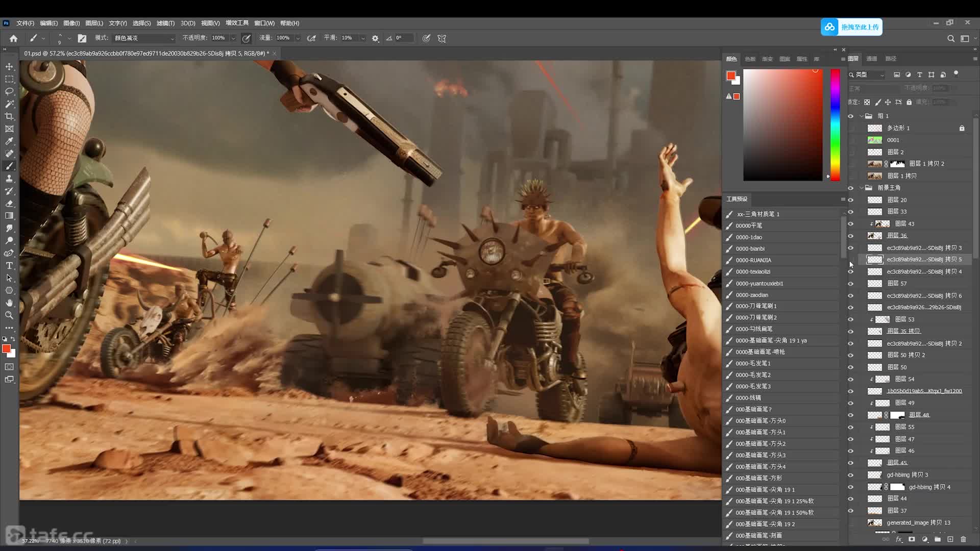The image size is (980, 551).
Task: Click the search magnifier icon
Action: (950, 38)
